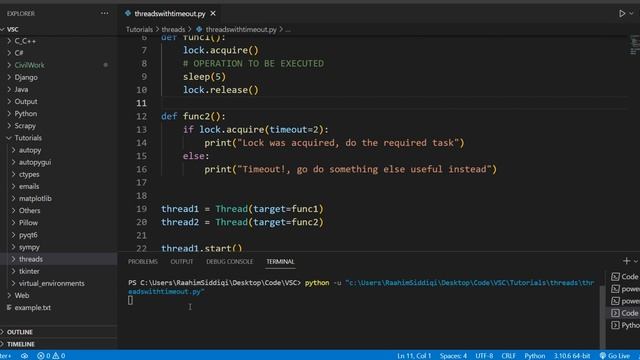The height and width of the screenshot is (360, 640).
Task: Open the Others folder
Action: [x=29, y=211]
